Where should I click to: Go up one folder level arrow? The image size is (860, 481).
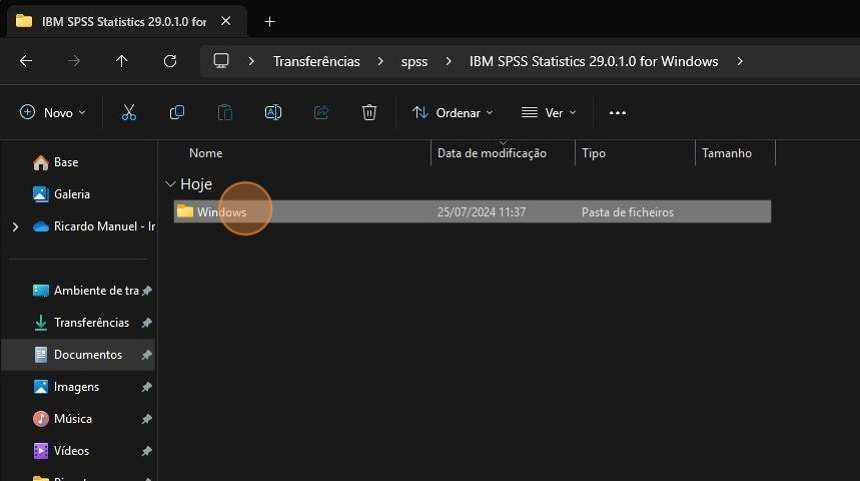[x=122, y=61]
